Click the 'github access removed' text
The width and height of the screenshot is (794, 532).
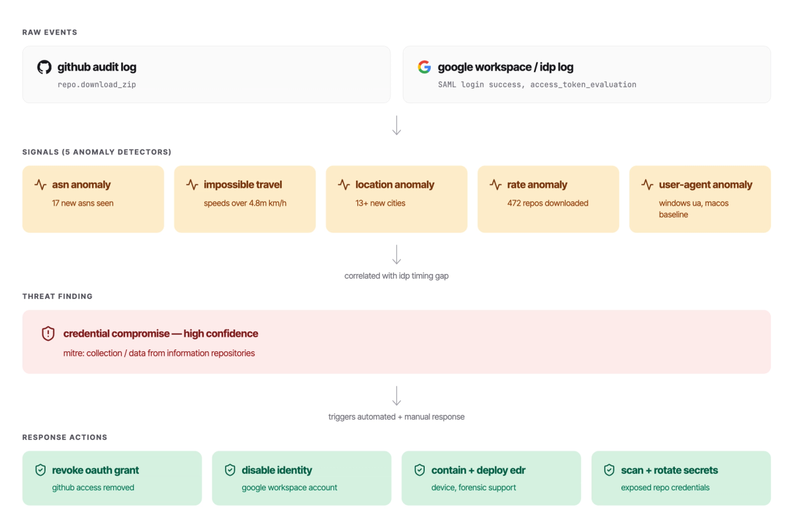click(x=93, y=488)
